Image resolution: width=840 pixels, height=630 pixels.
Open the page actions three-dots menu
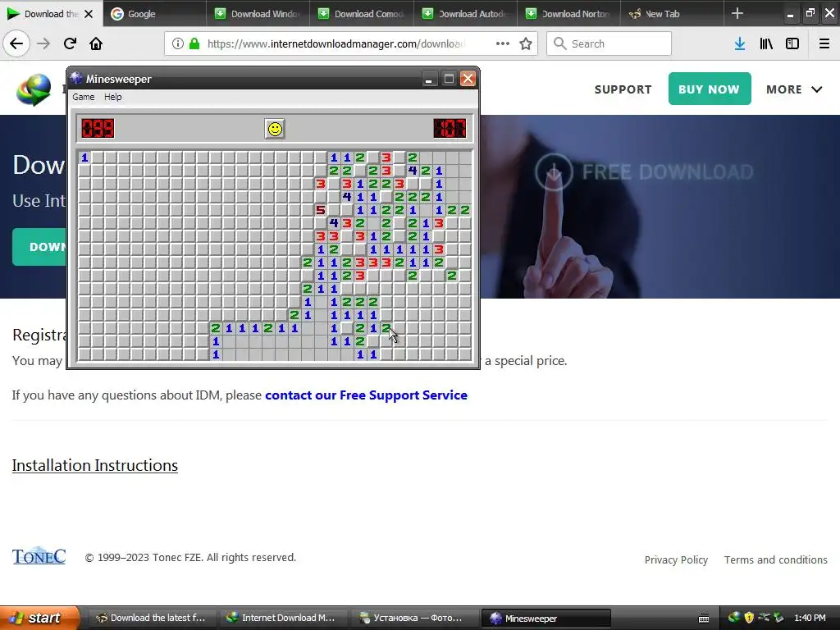(x=503, y=43)
